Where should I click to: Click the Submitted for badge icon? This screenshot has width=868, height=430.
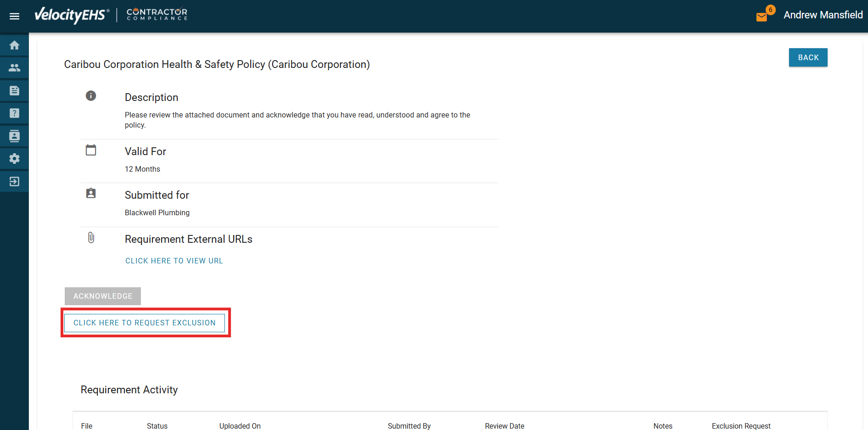91,193
